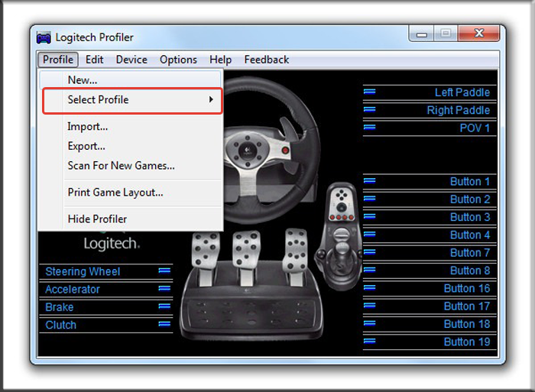Screen dimensions: 535x392
Task: Click the Accelerator axis label
Action: tap(73, 290)
